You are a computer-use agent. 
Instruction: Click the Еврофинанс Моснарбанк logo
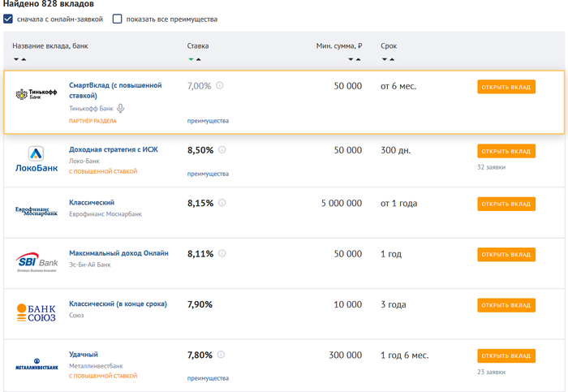[37, 211]
